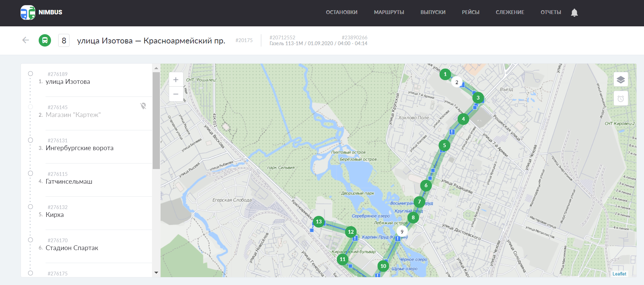The width and height of the screenshot is (644, 285).
Task: Click the skipped-stop icon beside Магазин "Картеж"
Action: pos(143,106)
